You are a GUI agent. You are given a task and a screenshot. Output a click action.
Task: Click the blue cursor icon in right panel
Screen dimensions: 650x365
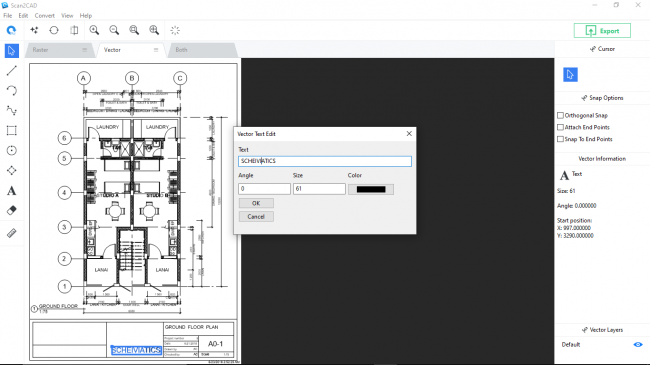tap(570, 75)
